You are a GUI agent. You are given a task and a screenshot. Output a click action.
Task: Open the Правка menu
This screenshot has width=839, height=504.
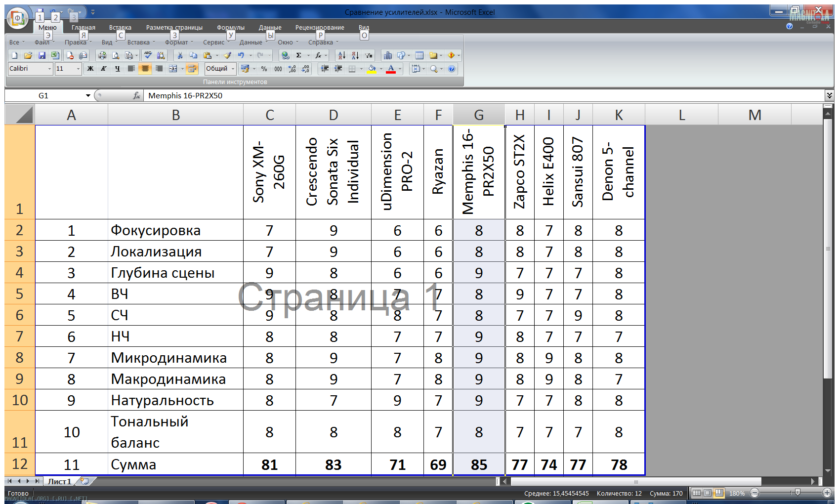(78, 42)
